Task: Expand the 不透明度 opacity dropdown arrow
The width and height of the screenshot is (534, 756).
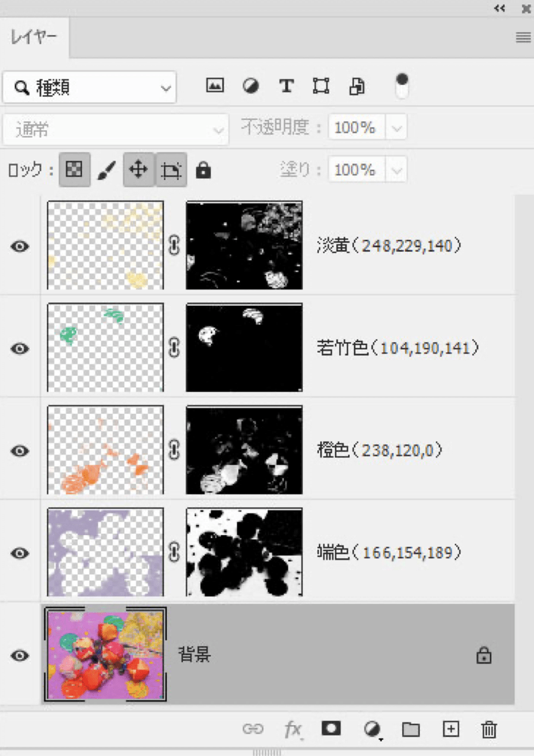Action: point(397,128)
